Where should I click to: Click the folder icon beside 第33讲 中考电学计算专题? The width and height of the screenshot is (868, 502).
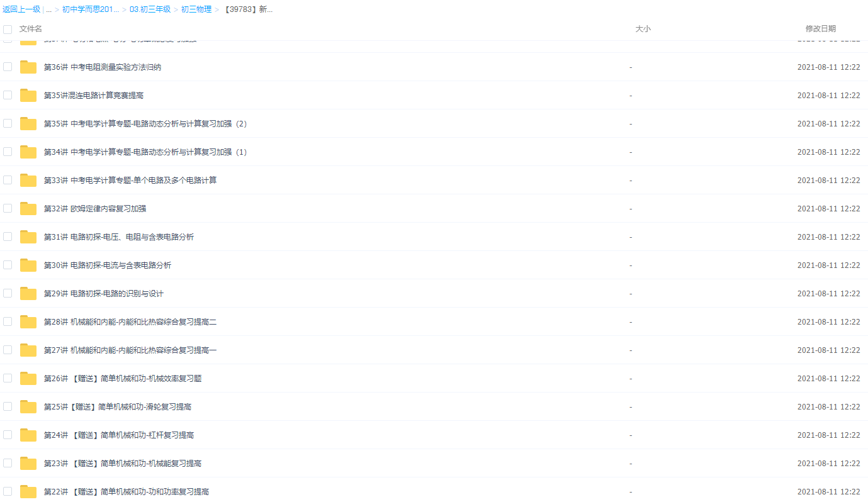[28, 179]
